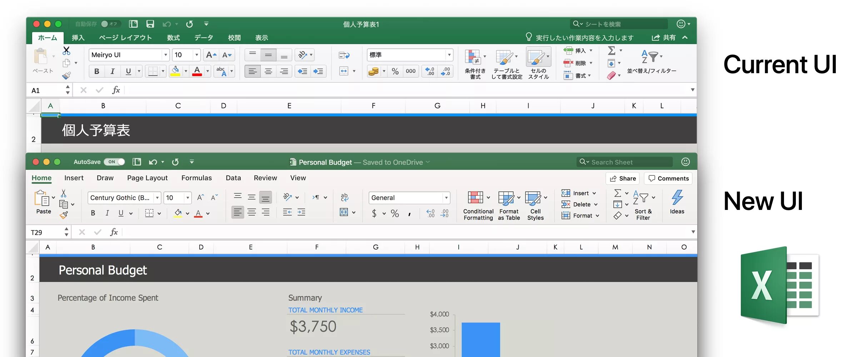Click the yellow fill color button in New UI

pos(178,213)
